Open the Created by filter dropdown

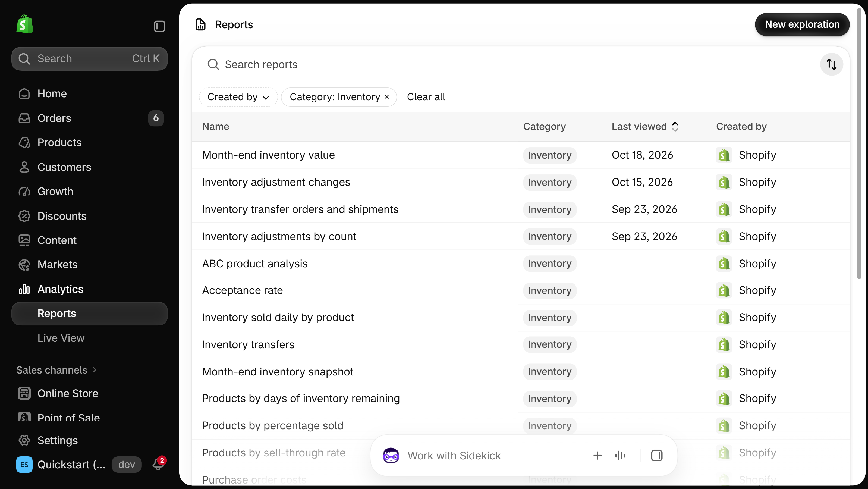click(x=238, y=97)
